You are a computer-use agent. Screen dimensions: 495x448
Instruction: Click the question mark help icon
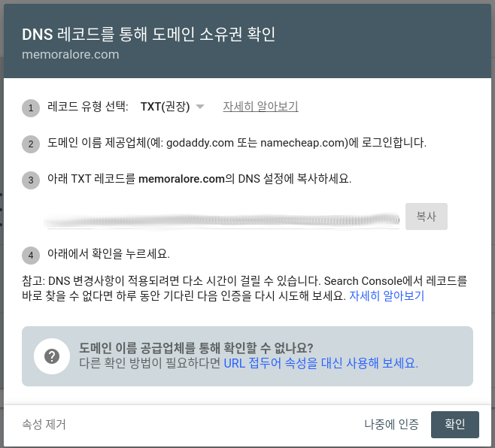pos(52,356)
